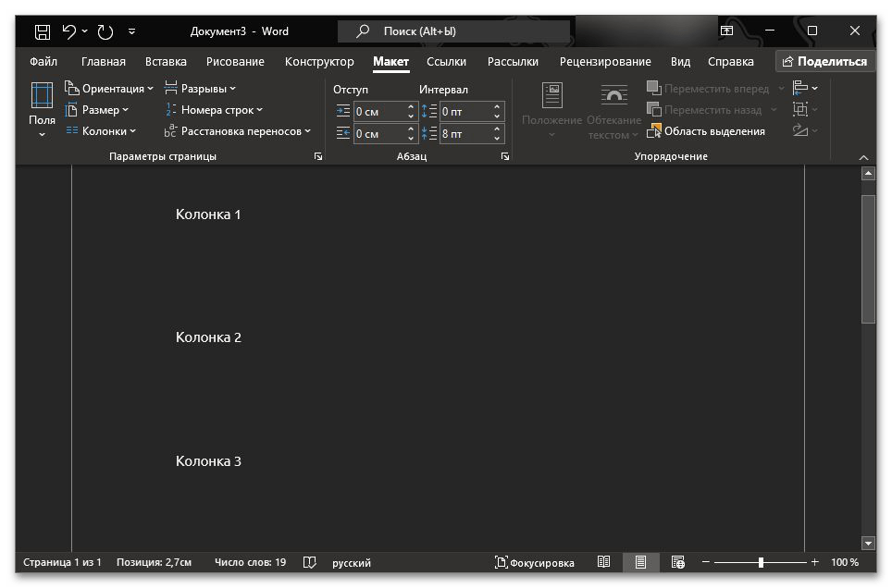
Task: Open Область выделения selection pane
Action: click(x=708, y=131)
